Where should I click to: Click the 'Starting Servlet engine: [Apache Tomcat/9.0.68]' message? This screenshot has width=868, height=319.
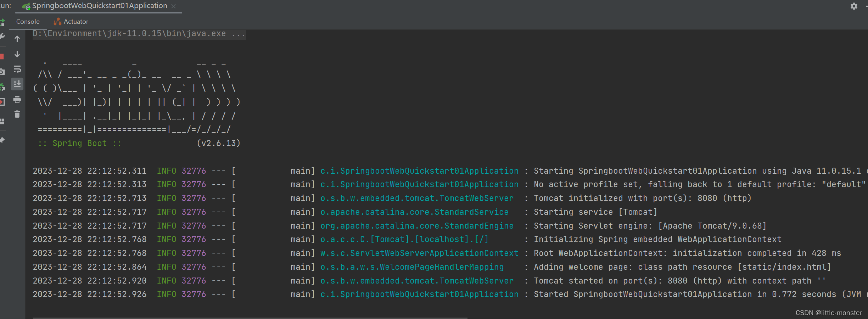tap(650, 226)
